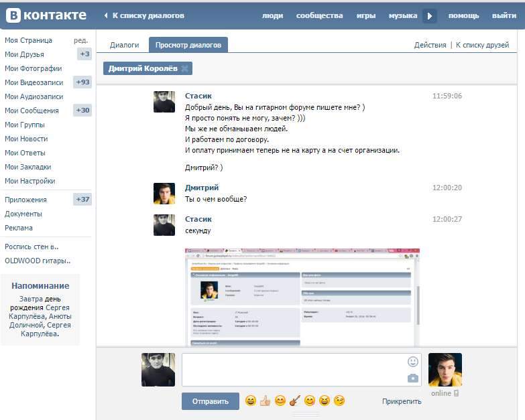
Task: Open Моя Страница
Action: (x=28, y=40)
